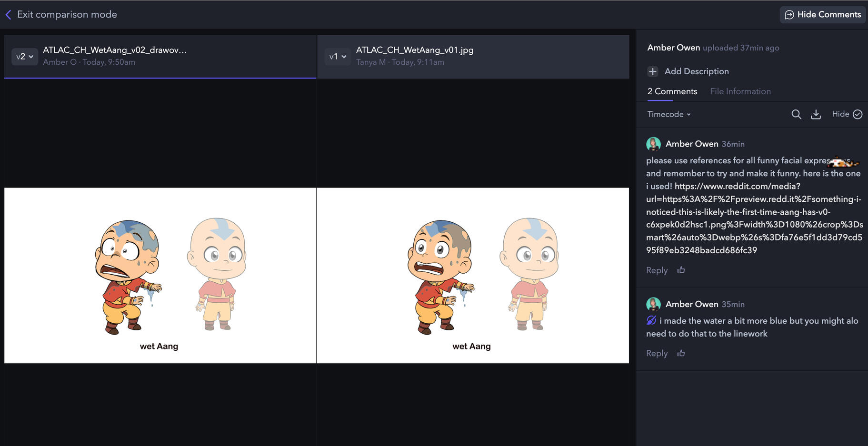Click Amber Owen's avatar on second comment
The height and width of the screenshot is (446, 868).
coord(653,304)
